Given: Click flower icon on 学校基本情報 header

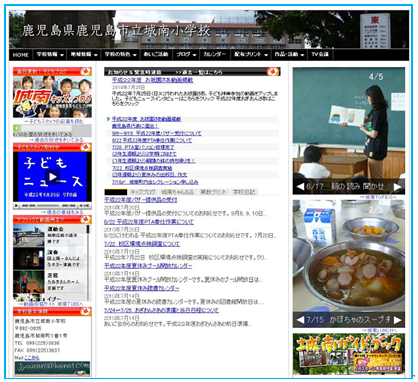Looking at the screenshot, I should tap(86, 311).
